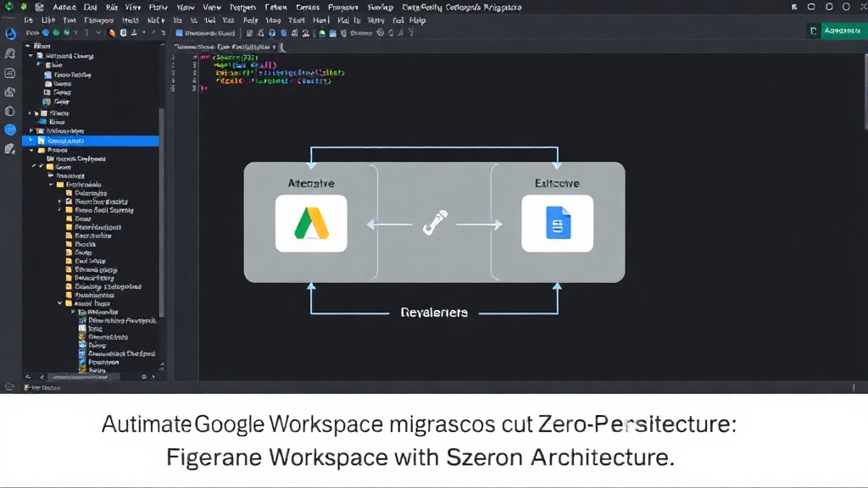Click the file tree vertical scrollbar

point(162,213)
